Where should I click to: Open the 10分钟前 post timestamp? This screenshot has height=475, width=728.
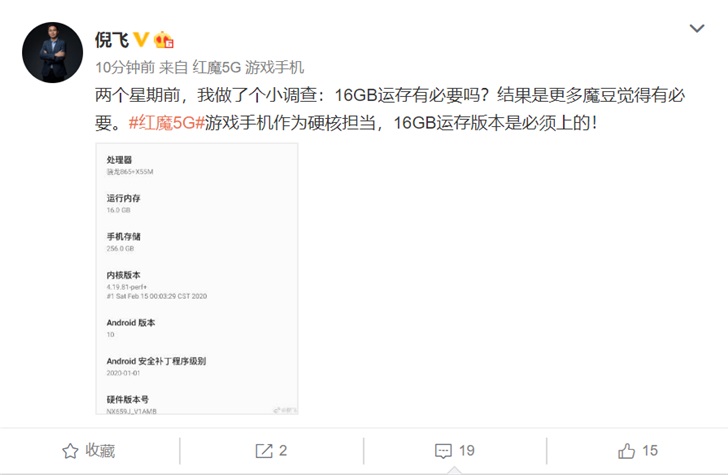point(125,67)
